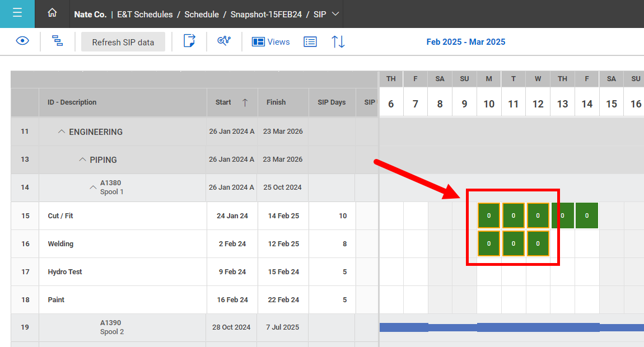
Task: Click the ascending sort arrow beside Start
Action: (x=245, y=102)
